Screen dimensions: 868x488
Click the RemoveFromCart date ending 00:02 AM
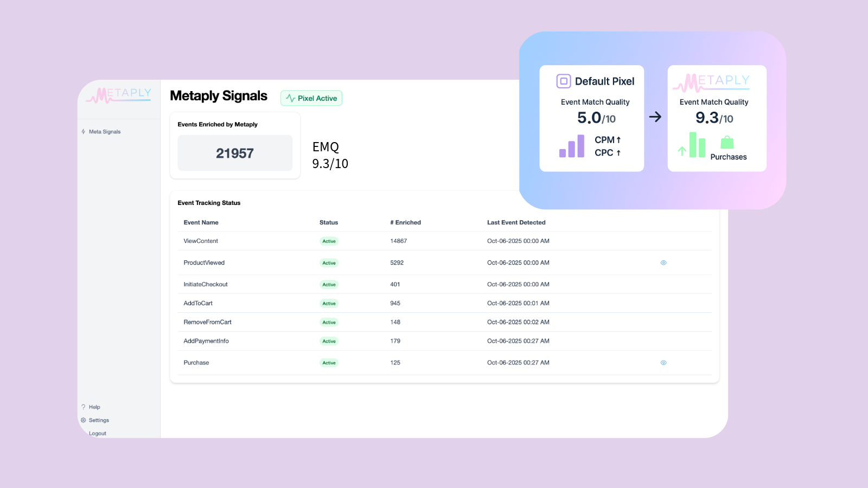click(x=518, y=323)
